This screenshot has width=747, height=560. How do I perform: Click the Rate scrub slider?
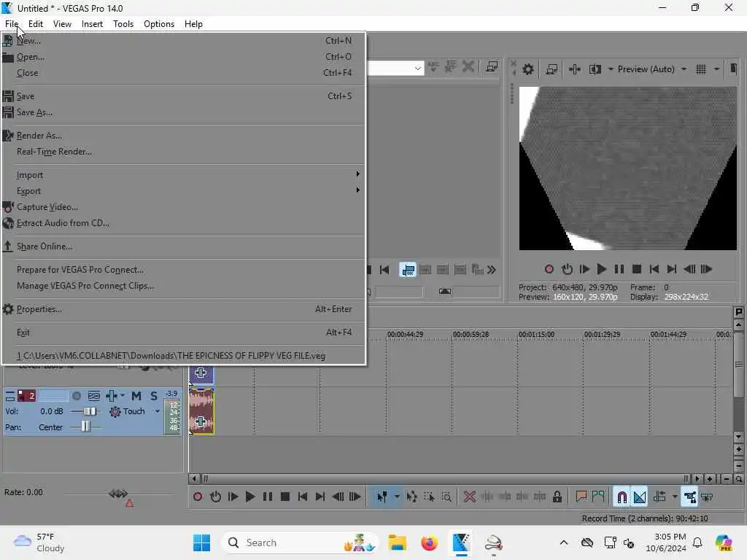[x=118, y=494]
